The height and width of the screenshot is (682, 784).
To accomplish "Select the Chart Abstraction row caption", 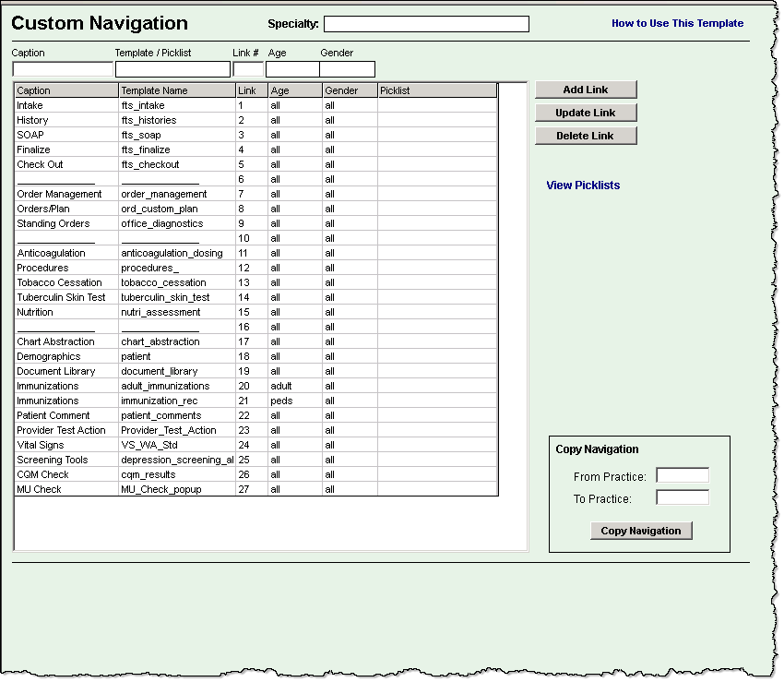I will tap(55, 341).
